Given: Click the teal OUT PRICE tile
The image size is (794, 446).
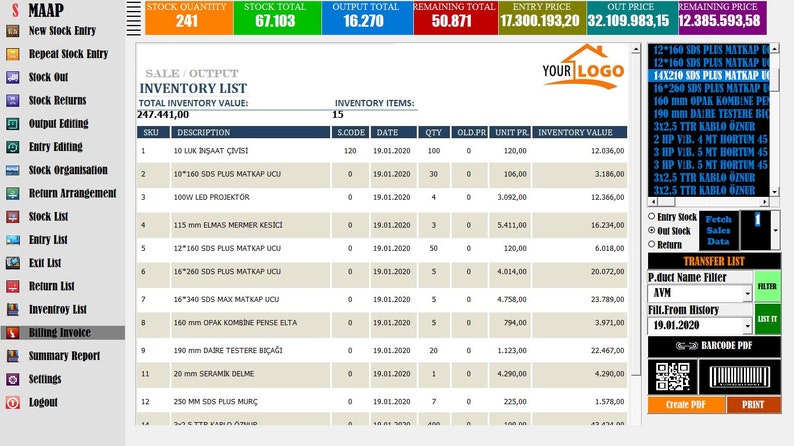Looking at the screenshot, I should coord(631,18).
